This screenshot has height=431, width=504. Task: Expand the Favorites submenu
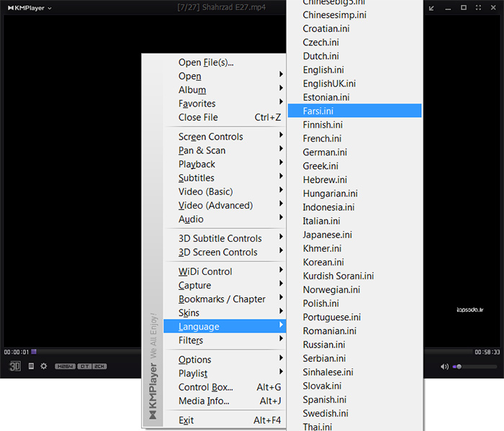pos(225,104)
